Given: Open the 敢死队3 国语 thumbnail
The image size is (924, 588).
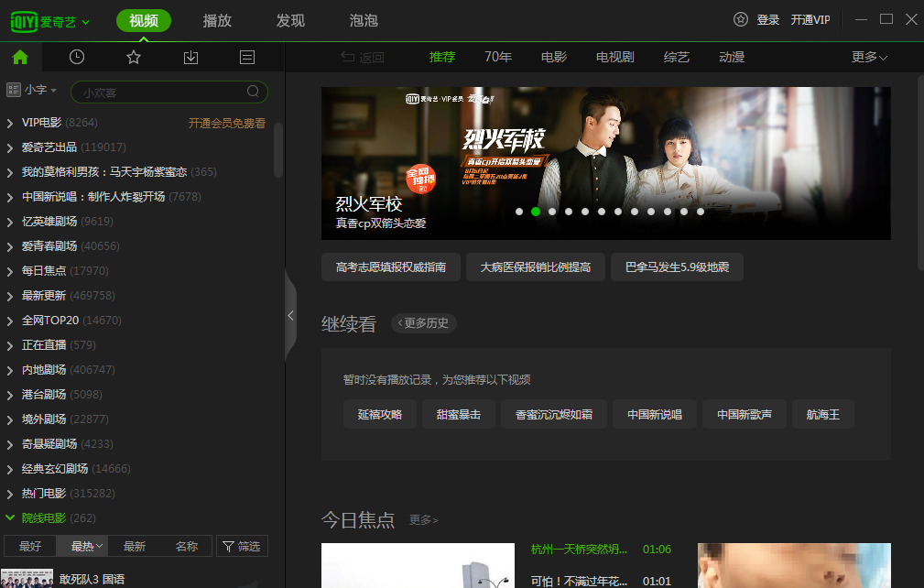Looking at the screenshot, I should 27,577.
